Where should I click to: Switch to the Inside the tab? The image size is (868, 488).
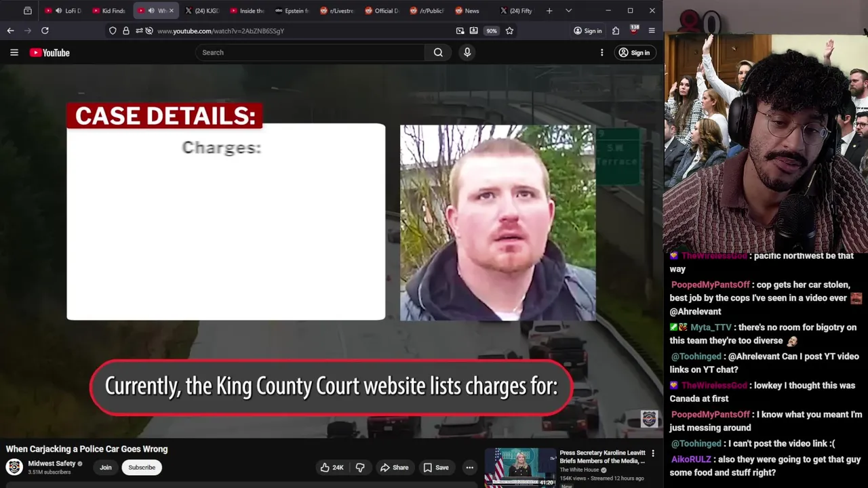248,11
